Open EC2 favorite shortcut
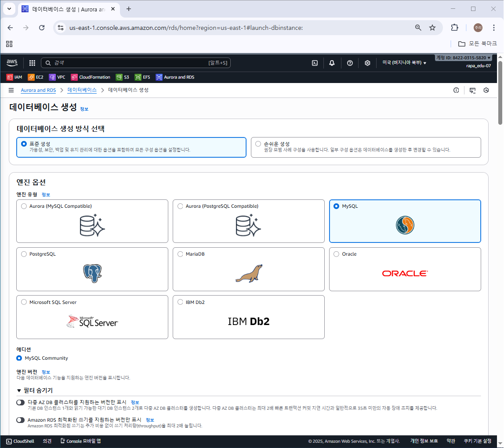This screenshot has width=504, height=448. tap(35, 77)
